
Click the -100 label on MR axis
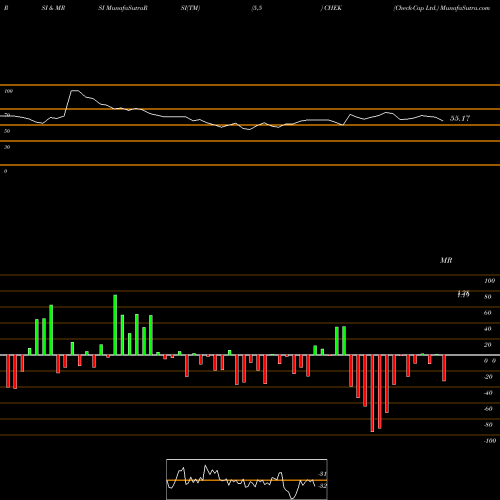click(490, 441)
